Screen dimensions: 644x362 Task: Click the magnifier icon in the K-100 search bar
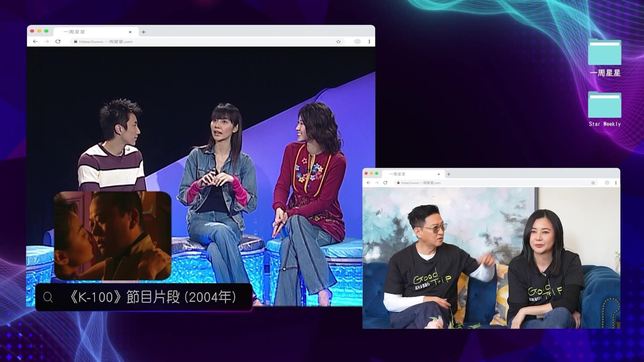pyautogui.click(x=48, y=297)
